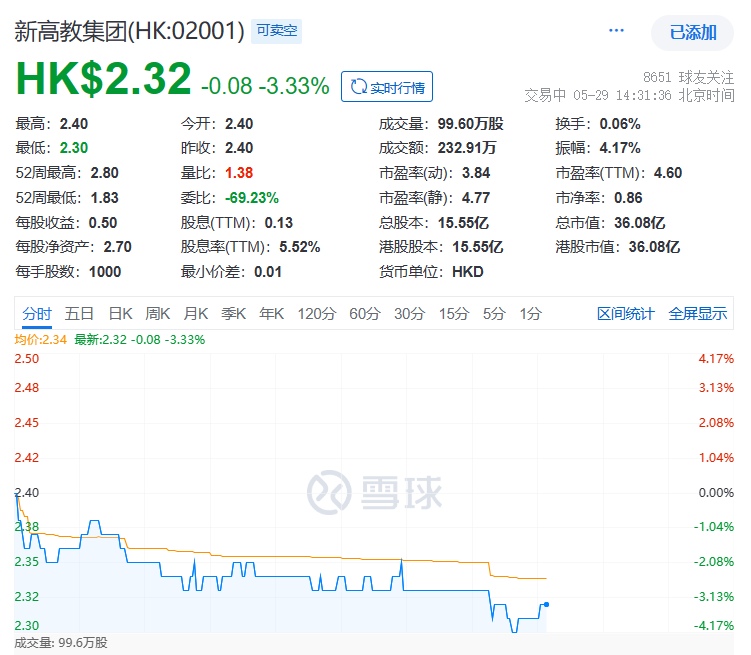Screen dimensions: 751x655
Task: Open 全屏显示 fullscreen chart view
Action: pos(697,314)
